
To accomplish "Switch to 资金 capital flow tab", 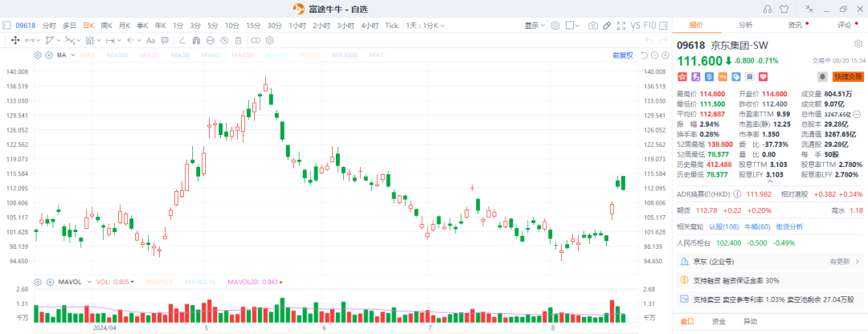I will coord(719,321).
